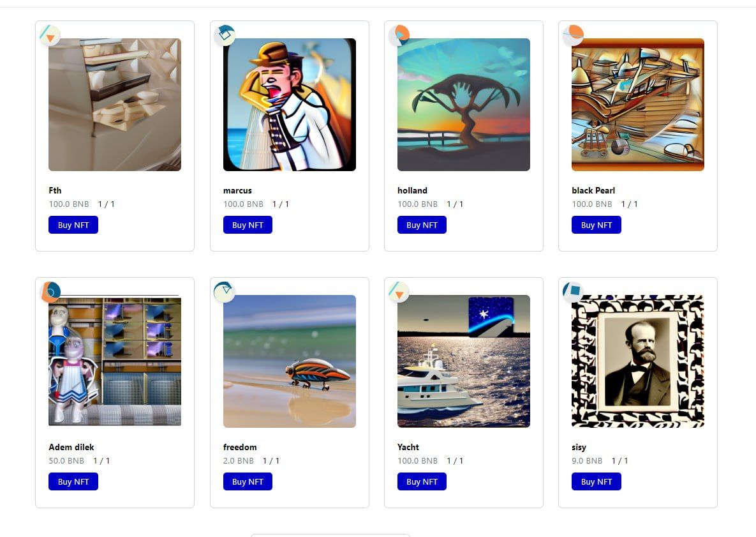Open the creator avatar on marcus card
This screenshot has height=537, width=756.
coord(224,35)
